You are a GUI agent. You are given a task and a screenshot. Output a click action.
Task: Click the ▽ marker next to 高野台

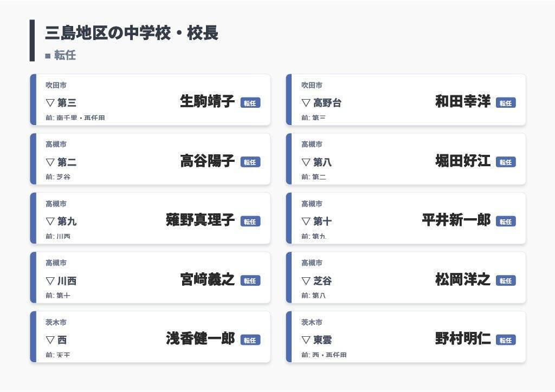[306, 103]
